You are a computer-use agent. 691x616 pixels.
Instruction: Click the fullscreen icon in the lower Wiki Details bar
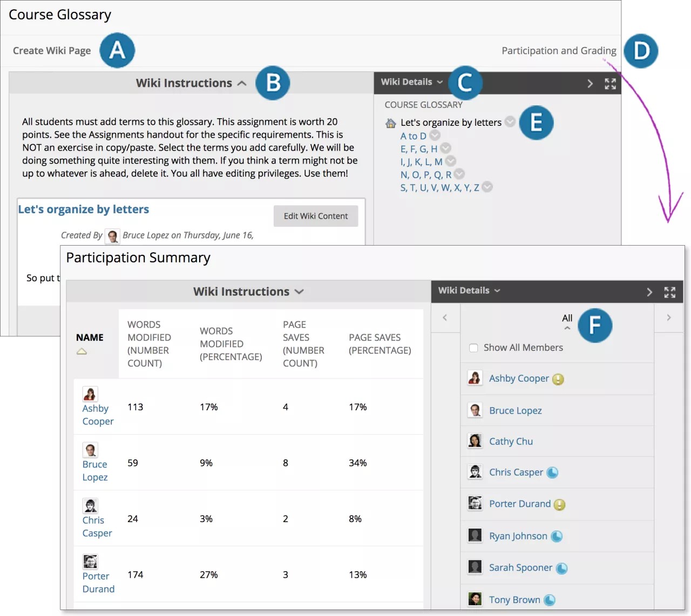tap(669, 292)
